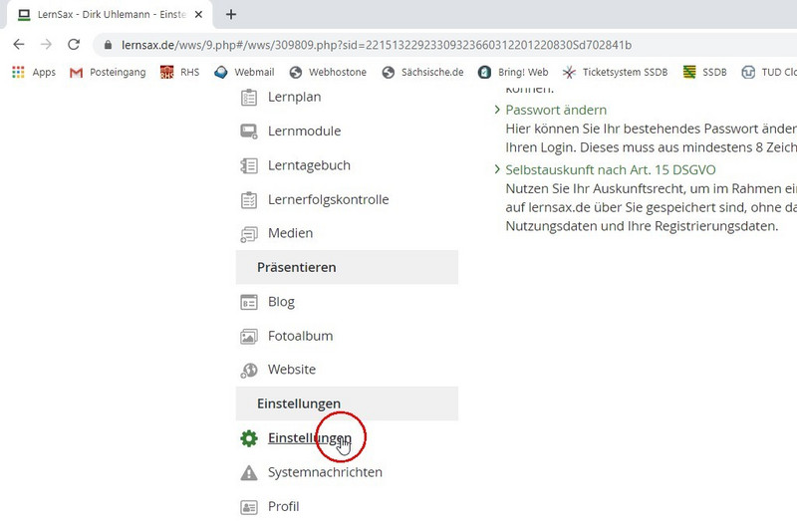Click the Lernplan sidebar icon

(x=249, y=98)
